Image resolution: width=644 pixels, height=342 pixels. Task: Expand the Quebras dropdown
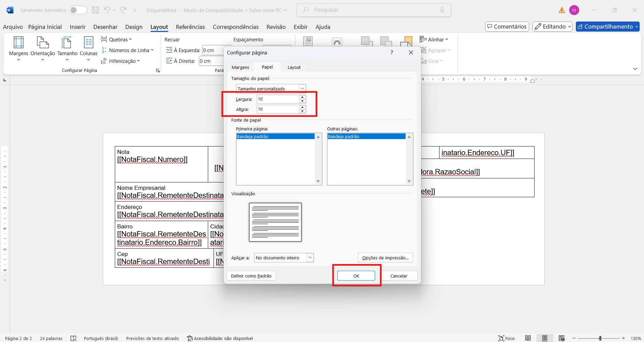pos(117,40)
